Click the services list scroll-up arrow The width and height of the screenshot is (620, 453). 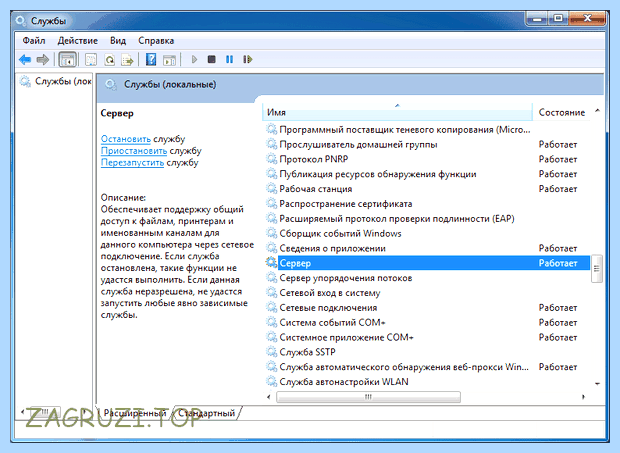[597, 111]
